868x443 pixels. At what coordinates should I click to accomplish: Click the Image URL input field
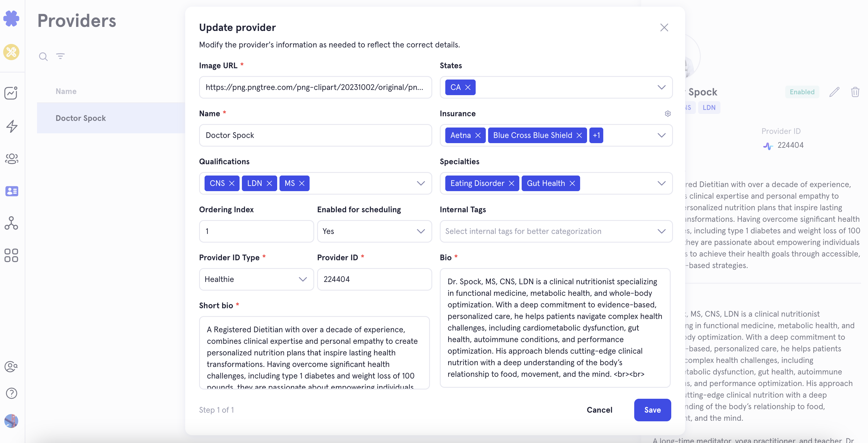(x=315, y=88)
